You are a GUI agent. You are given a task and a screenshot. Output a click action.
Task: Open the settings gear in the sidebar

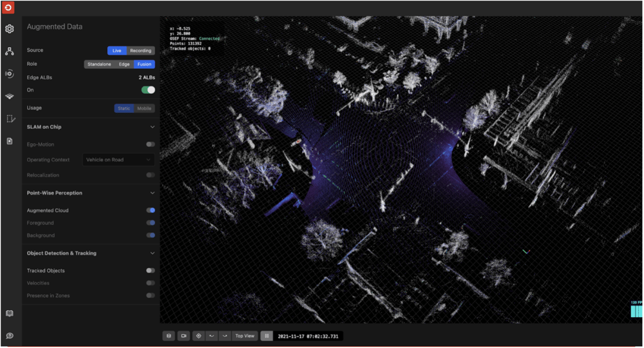[10, 29]
